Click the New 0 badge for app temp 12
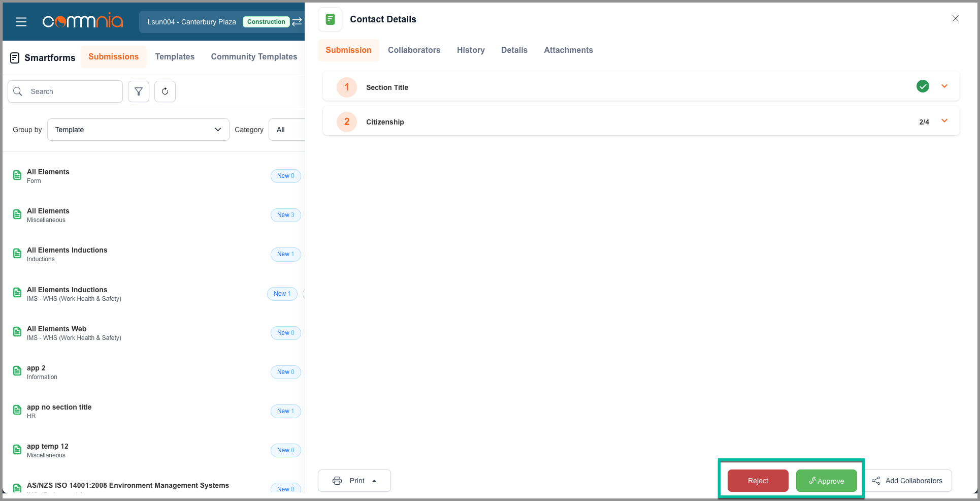Image resolution: width=980 pixels, height=501 pixels. [286, 450]
